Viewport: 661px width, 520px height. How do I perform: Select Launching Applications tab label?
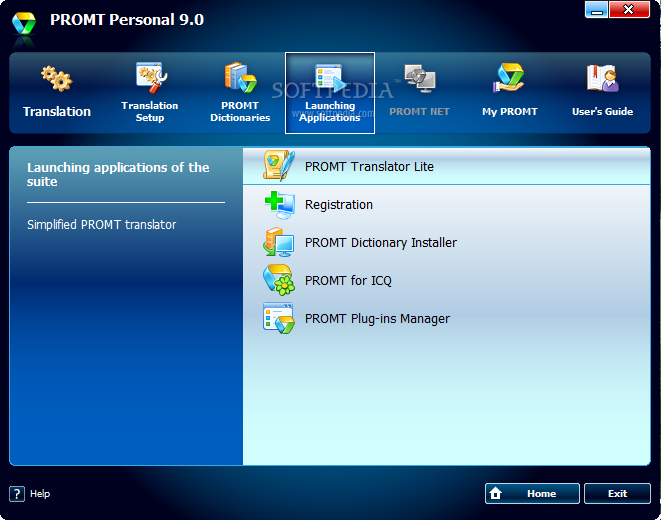tap(330, 112)
